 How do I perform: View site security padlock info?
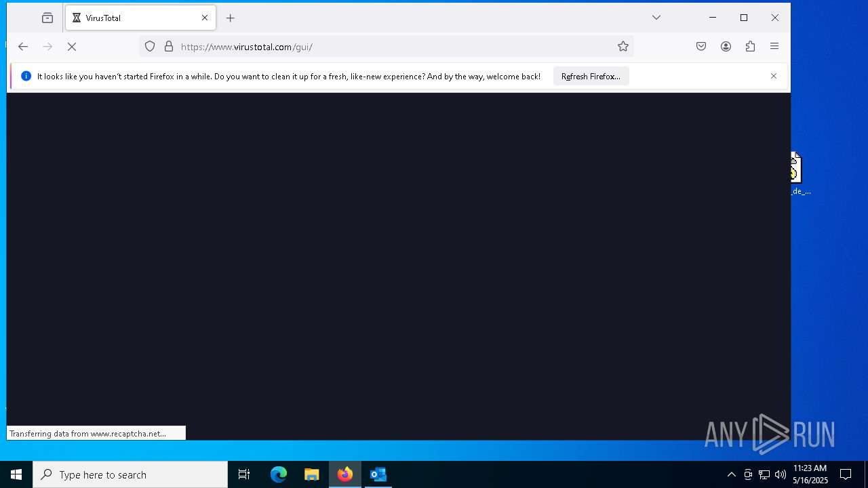[x=169, y=47]
